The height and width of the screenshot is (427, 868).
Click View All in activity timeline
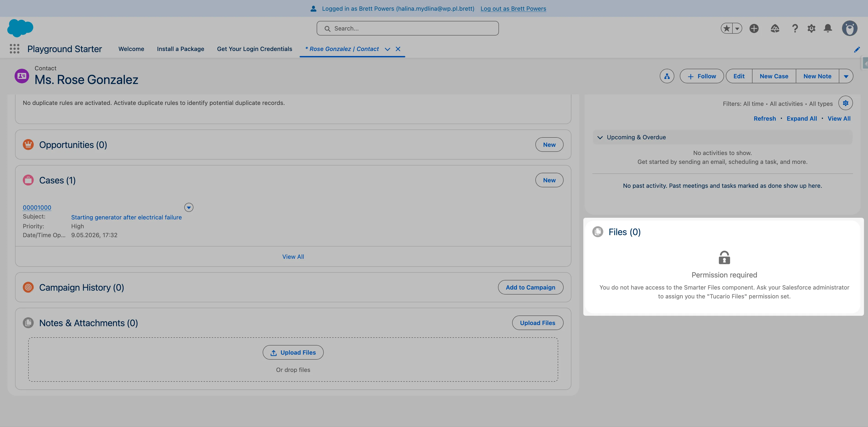[839, 119]
